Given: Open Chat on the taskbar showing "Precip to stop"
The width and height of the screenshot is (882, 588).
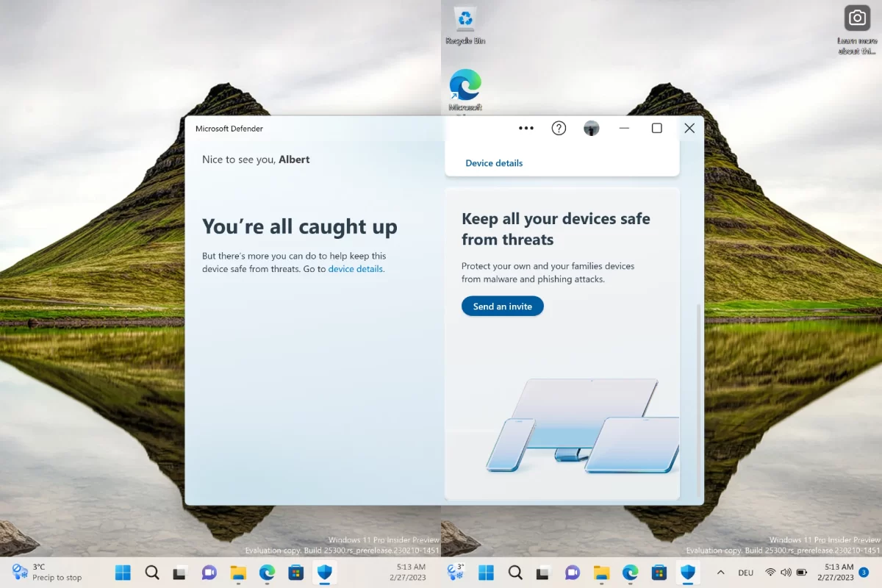Looking at the screenshot, I should click(x=209, y=573).
